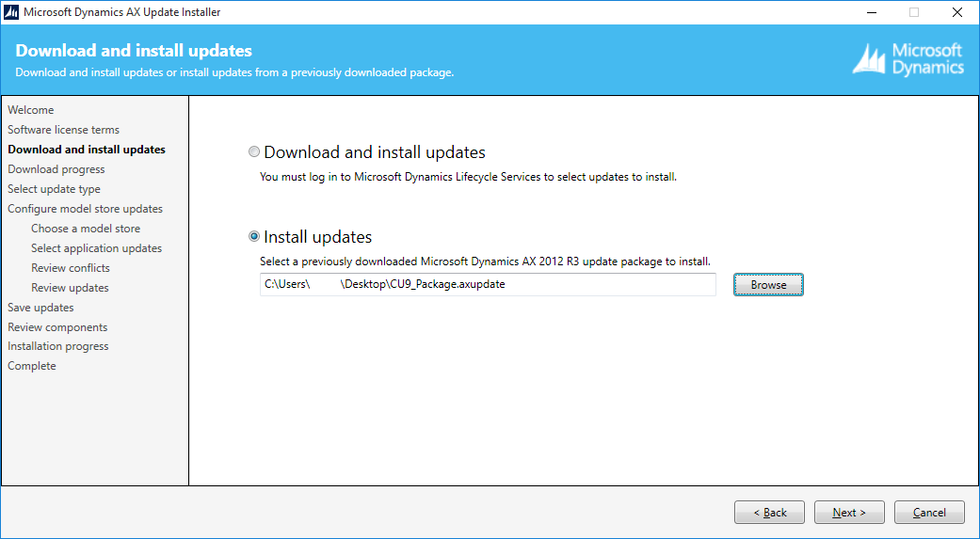Image resolution: width=980 pixels, height=539 pixels.
Task: Go to Software license terms step
Action: coord(63,130)
